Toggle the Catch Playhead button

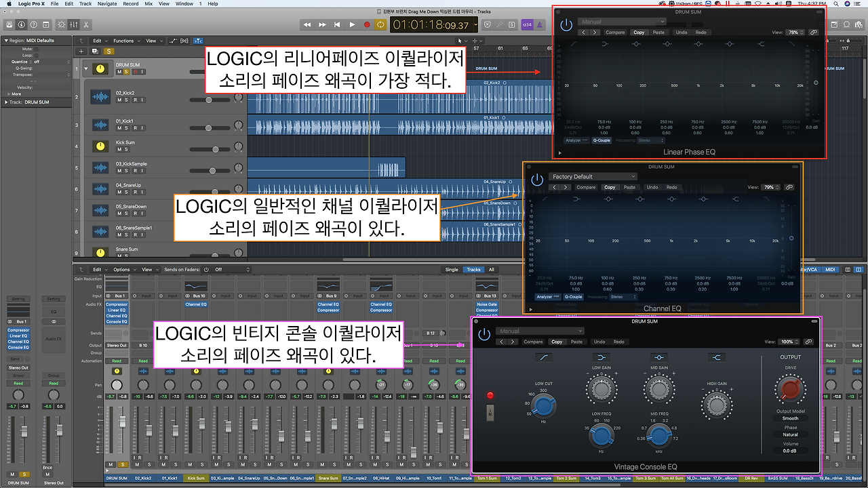(x=199, y=41)
